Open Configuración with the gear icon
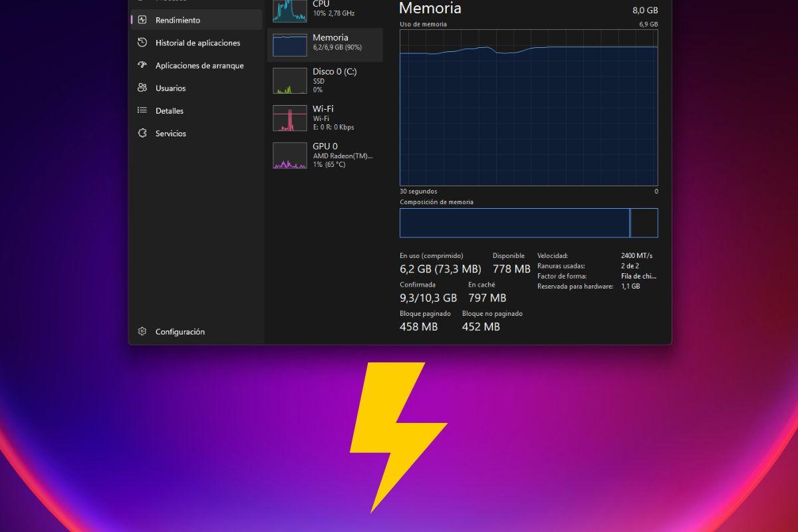 pyautogui.click(x=141, y=331)
